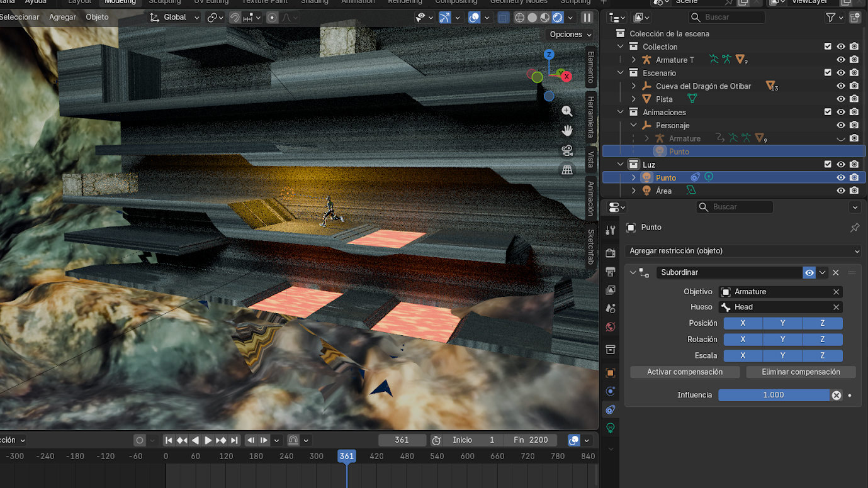This screenshot has height=488, width=868.
Task: Click the camera view icon in viewport
Action: click(x=567, y=151)
